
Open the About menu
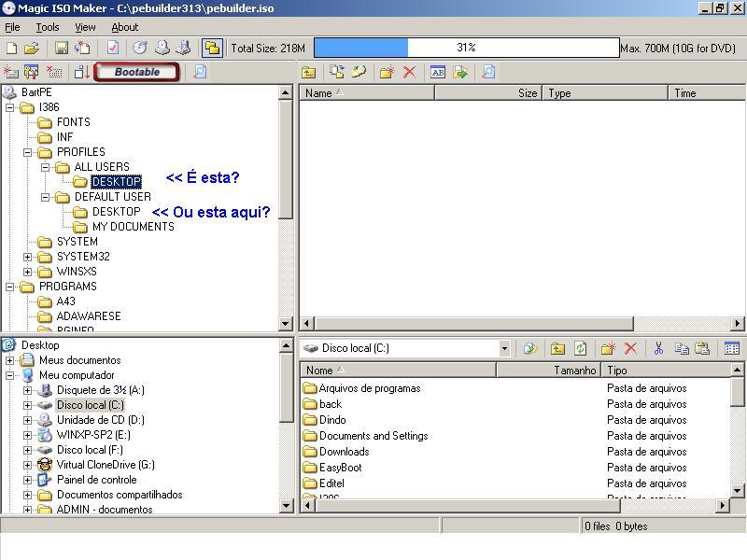coord(125,27)
